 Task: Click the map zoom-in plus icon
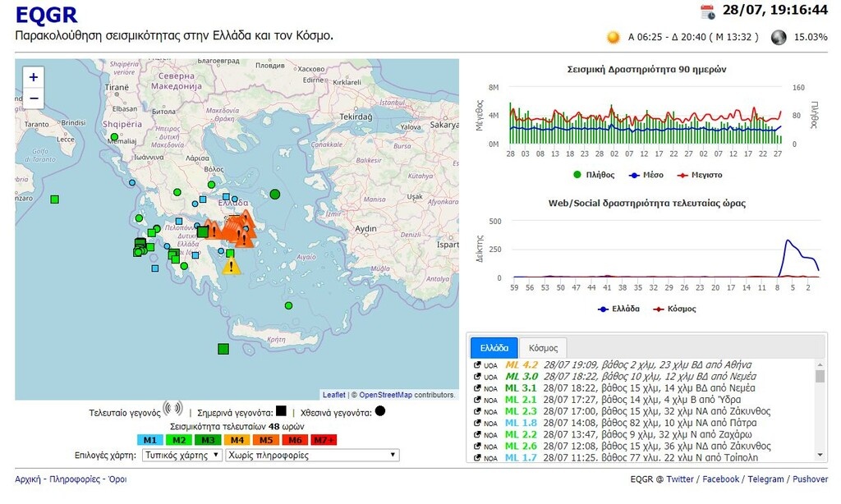[x=33, y=76]
